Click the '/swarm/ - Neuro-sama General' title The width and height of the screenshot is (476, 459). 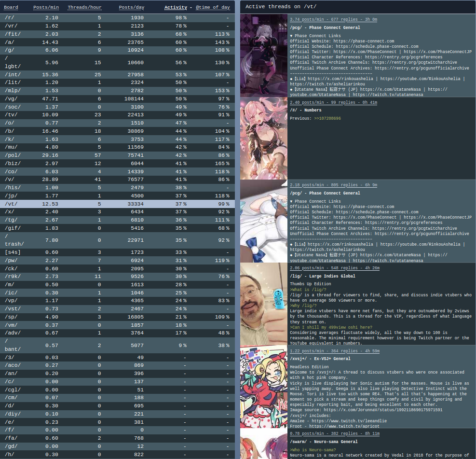click(324, 442)
